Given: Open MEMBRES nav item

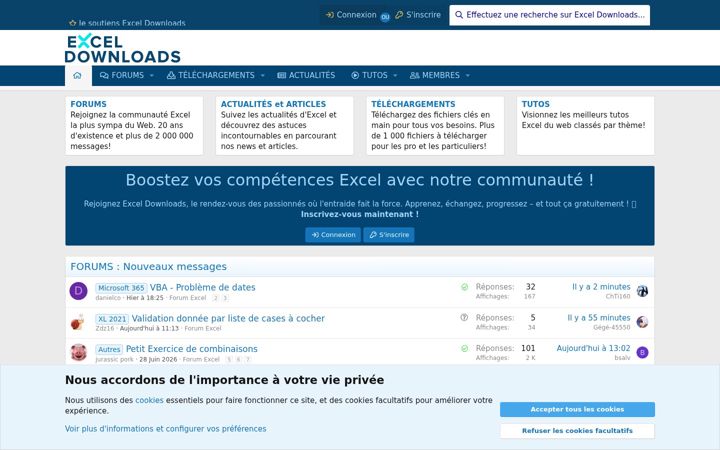Looking at the screenshot, I should click(x=435, y=75).
